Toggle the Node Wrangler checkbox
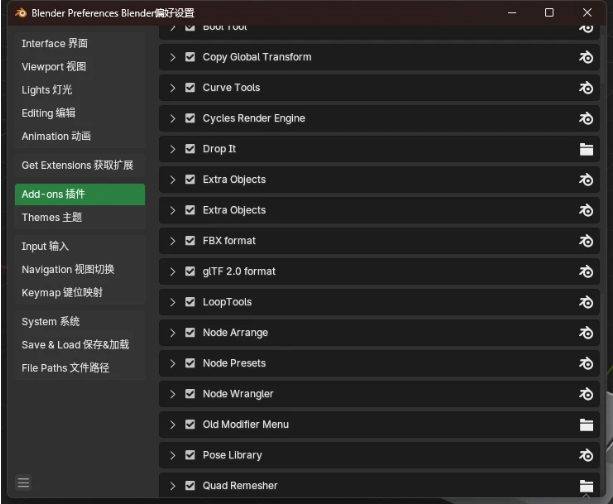613x504 pixels. pos(190,394)
